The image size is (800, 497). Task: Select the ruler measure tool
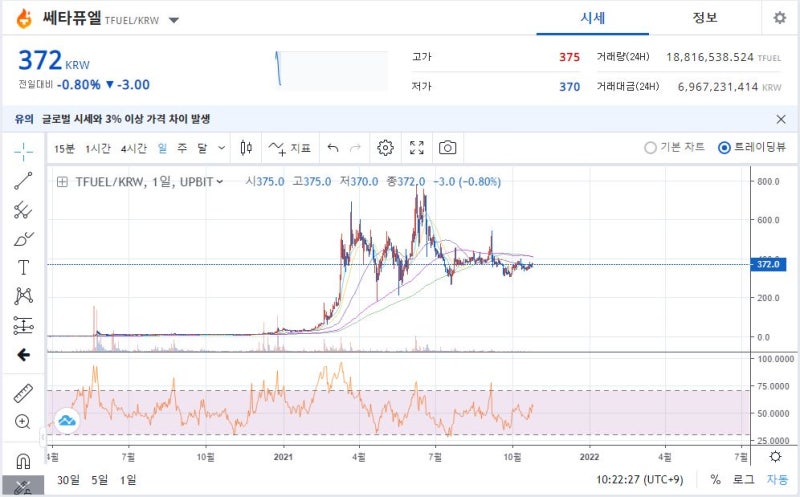click(x=23, y=393)
